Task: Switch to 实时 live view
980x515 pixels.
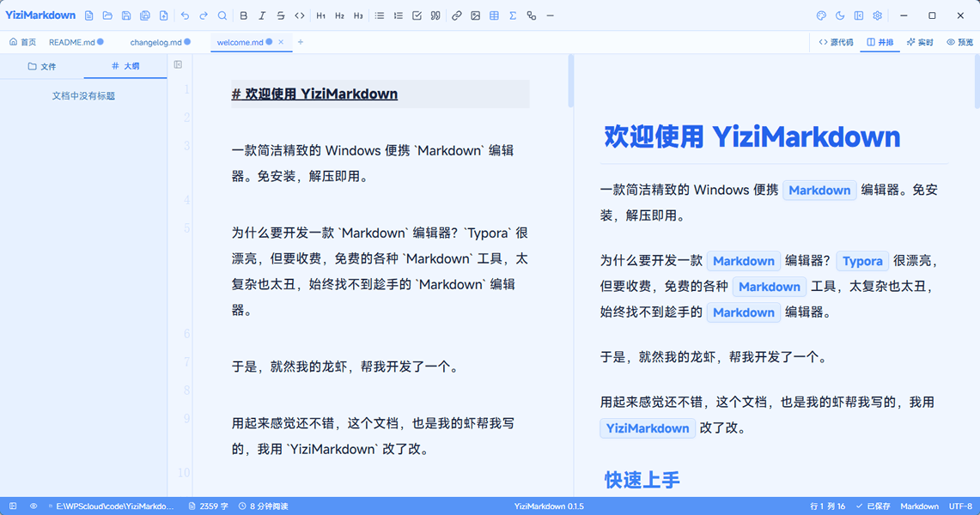Action: [x=920, y=42]
